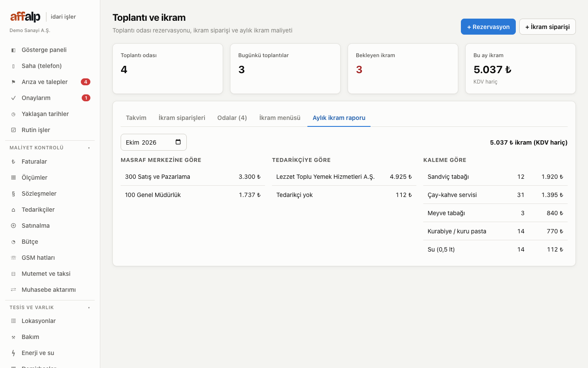Click the Enerji ve su lightning icon

coord(13,353)
